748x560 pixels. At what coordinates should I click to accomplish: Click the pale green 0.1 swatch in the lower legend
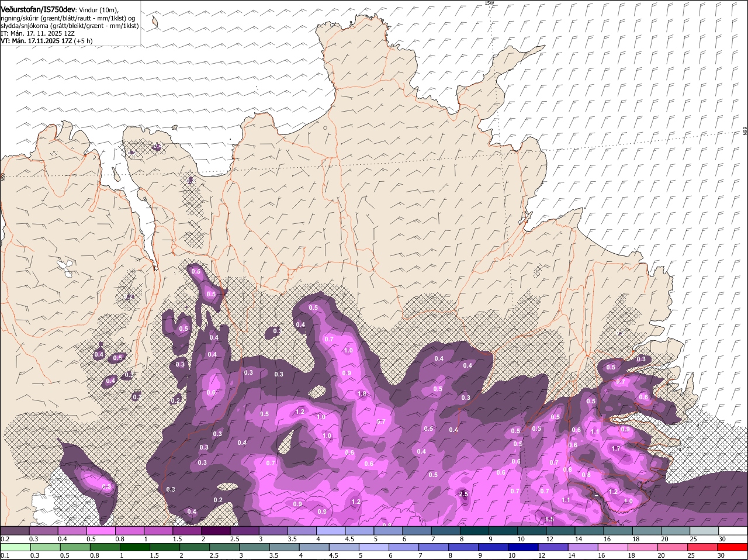[x=15, y=547]
